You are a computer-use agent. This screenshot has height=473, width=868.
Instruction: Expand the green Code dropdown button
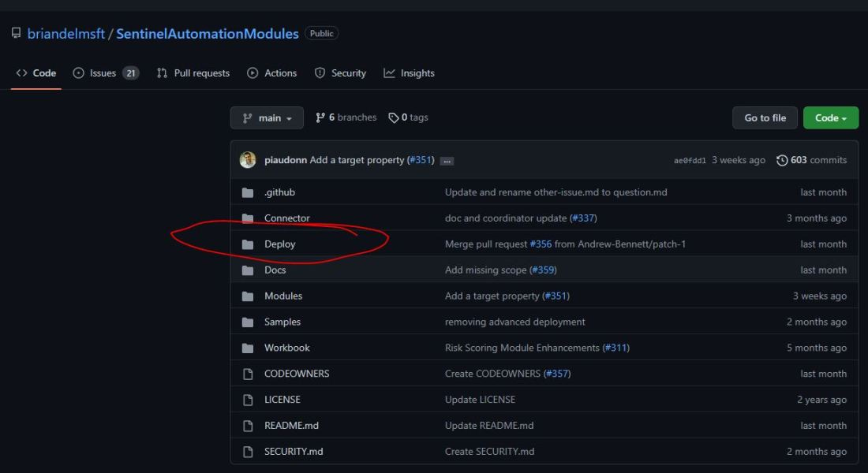click(831, 117)
